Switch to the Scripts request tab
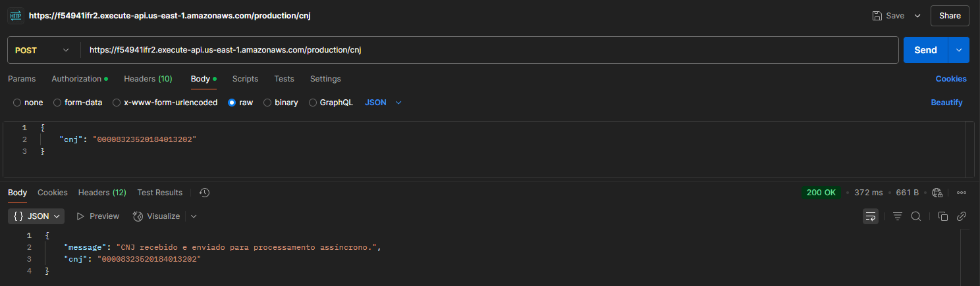This screenshot has height=286, width=980. [245, 79]
